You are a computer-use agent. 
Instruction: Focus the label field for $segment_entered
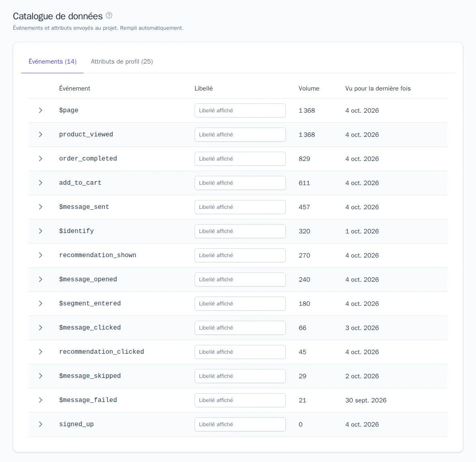coord(240,303)
